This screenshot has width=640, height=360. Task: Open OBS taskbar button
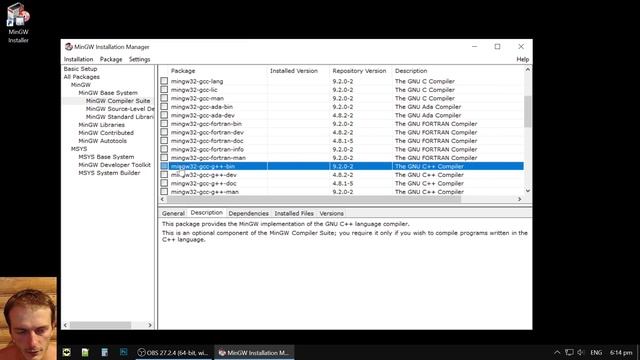click(173, 353)
